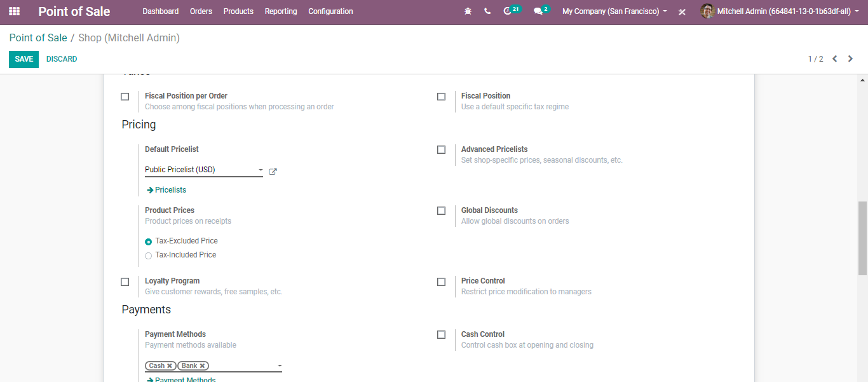Tick the Global Discounts checkbox

pyautogui.click(x=442, y=211)
